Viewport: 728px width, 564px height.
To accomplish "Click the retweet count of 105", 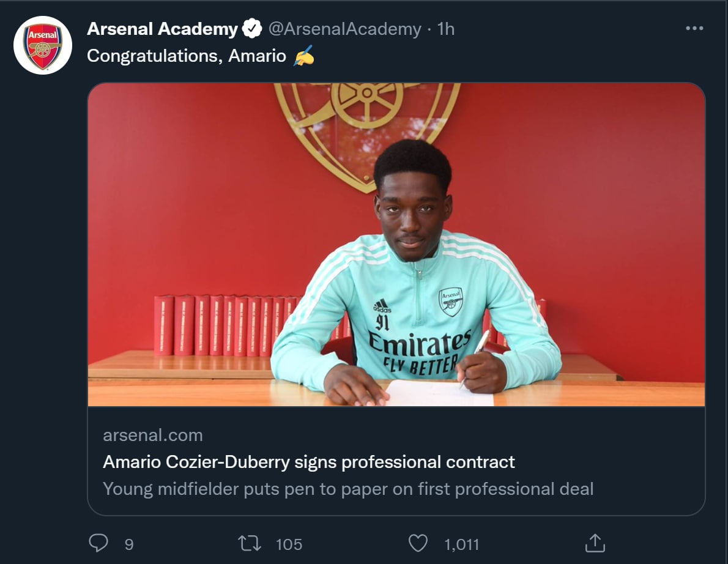I will 289,544.
